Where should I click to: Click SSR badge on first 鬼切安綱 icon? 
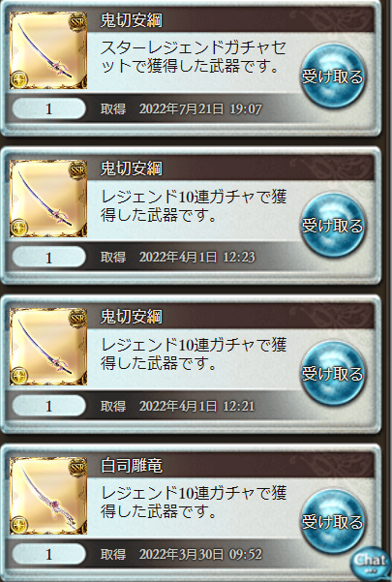pos(77,21)
